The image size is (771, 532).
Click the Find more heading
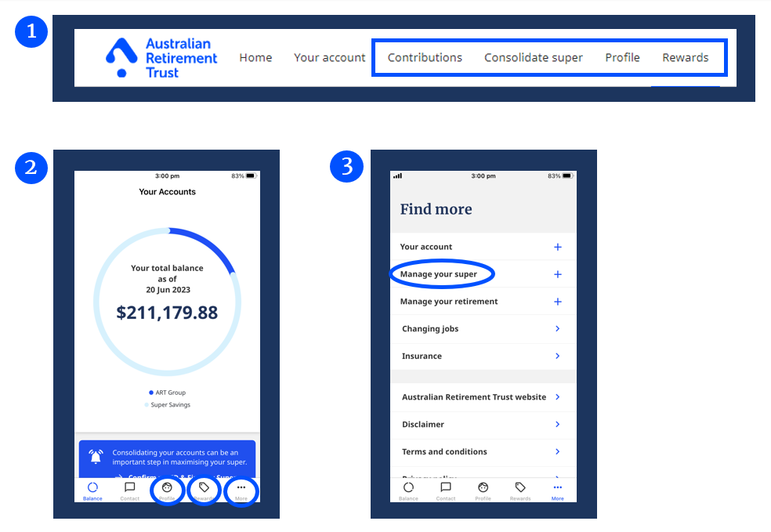click(436, 209)
